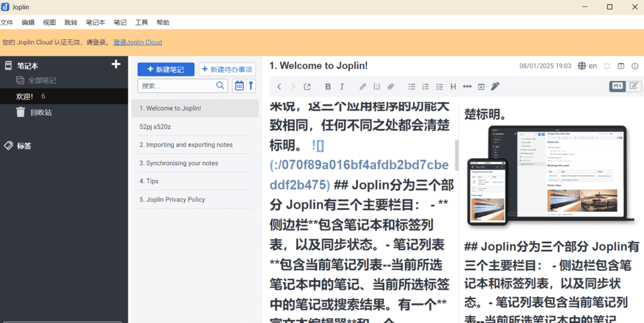The image size is (644, 323).
Task: Click the 全部笔记 stacked pages icon
Action: point(20,80)
